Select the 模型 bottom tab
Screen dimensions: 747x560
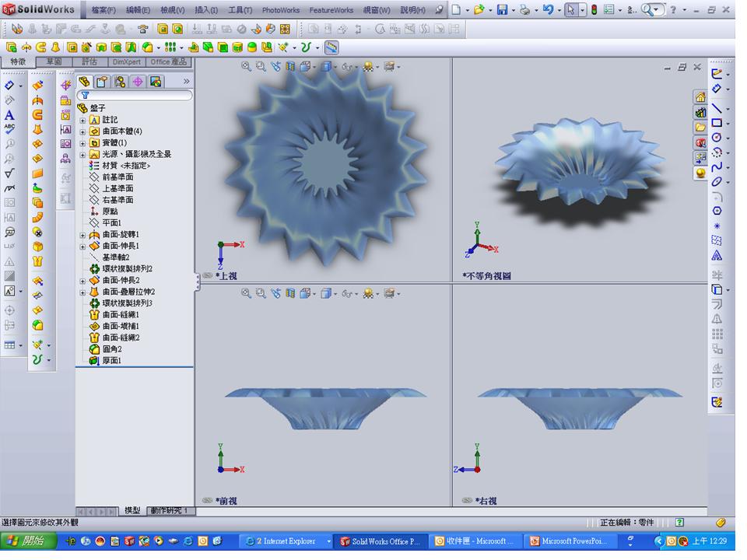point(132,510)
